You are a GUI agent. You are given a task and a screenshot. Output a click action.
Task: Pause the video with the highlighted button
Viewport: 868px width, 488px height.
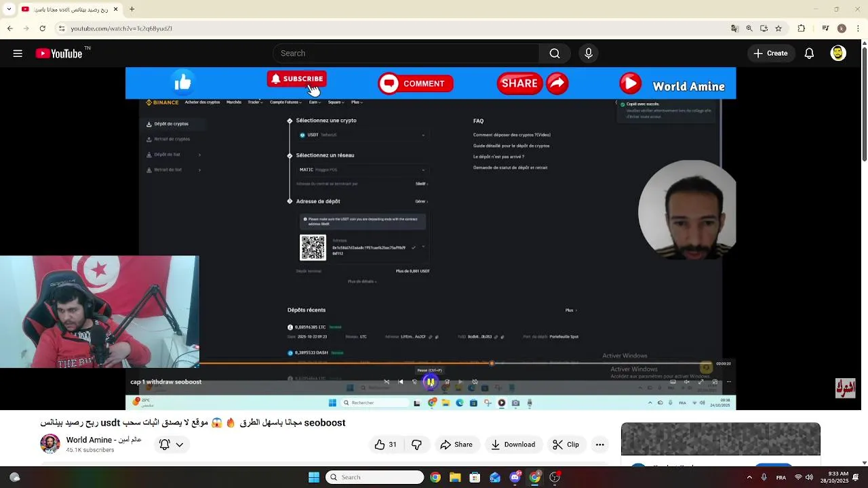coord(430,382)
